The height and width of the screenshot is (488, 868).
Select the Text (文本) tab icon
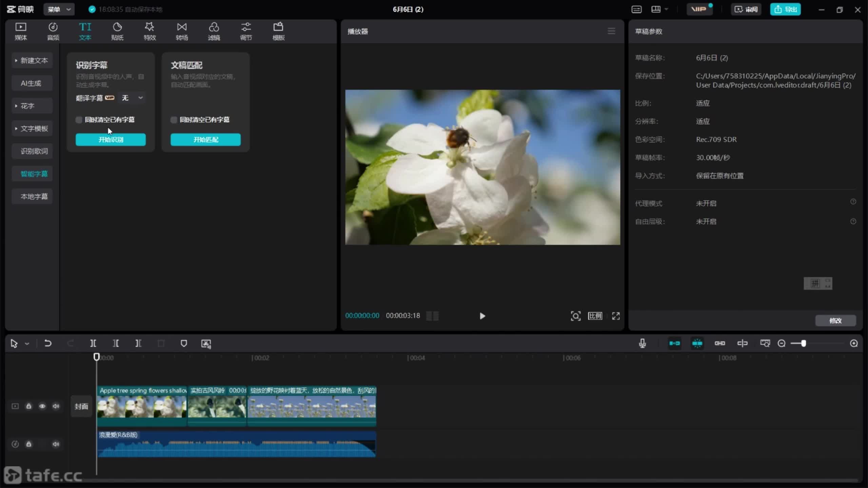coord(85,31)
